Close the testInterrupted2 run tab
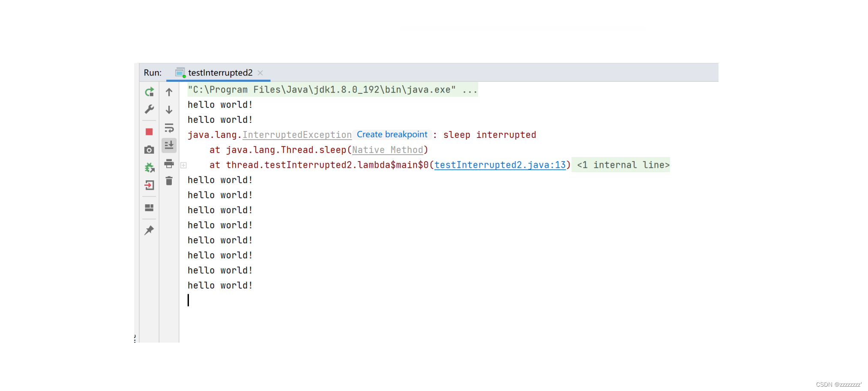 click(x=260, y=73)
